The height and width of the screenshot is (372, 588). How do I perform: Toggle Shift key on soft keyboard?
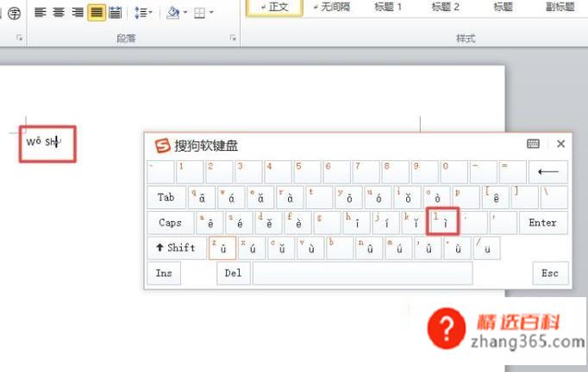pyautogui.click(x=176, y=248)
